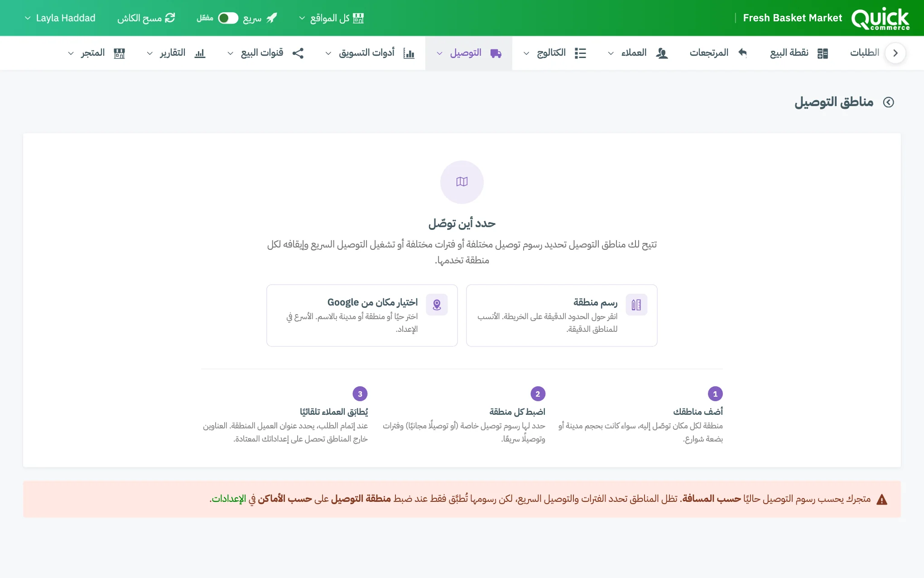Click the قنوات البيع share icon

point(298,53)
